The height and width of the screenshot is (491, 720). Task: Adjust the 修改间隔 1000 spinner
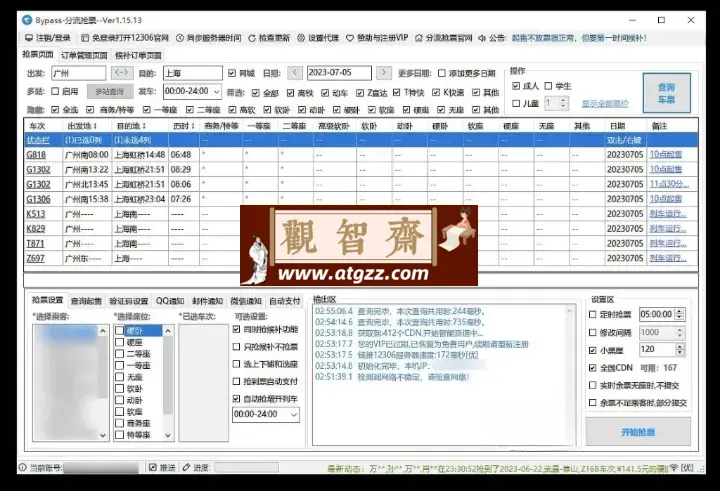[680, 333]
